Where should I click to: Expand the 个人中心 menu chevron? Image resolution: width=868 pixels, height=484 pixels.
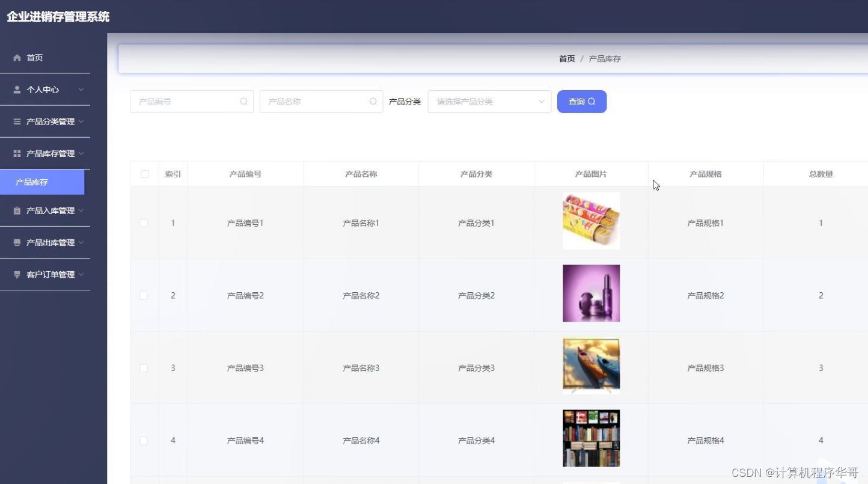(x=81, y=89)
